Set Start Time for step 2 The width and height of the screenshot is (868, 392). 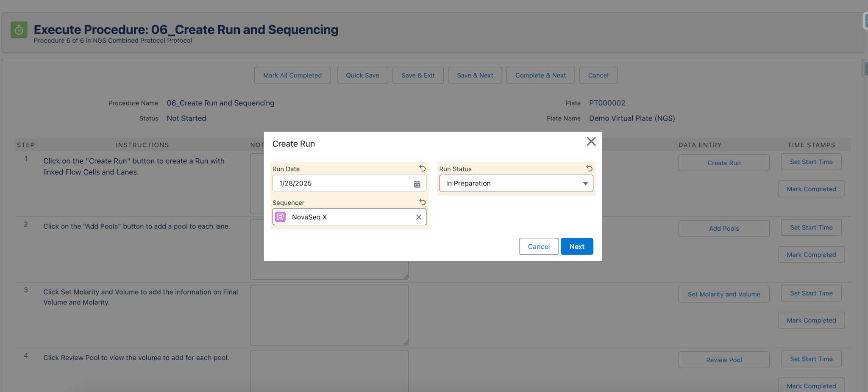point(811,227)
